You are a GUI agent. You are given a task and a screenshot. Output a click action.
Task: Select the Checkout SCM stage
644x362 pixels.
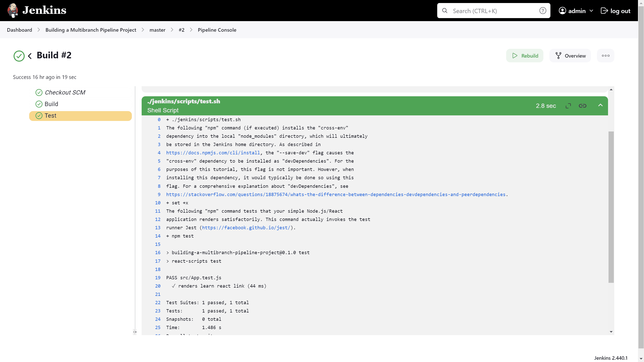pos(65,93)
